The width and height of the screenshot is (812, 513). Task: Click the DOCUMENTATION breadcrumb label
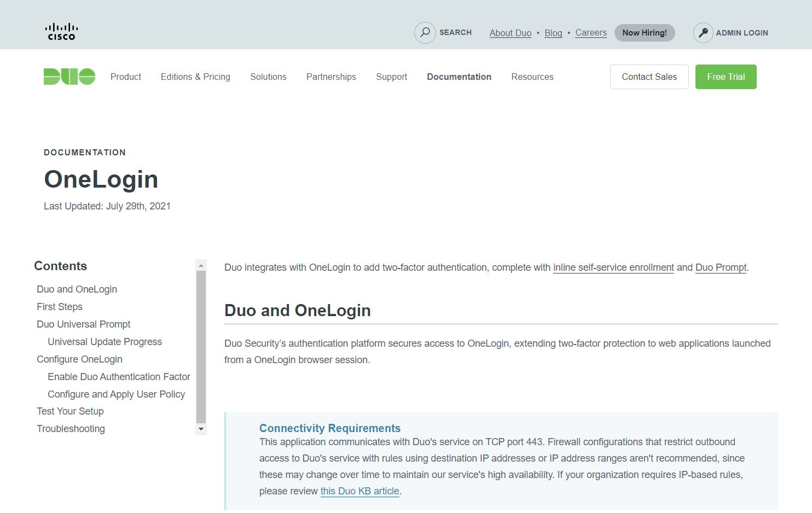pyautogui.click(x=85, y=153)
